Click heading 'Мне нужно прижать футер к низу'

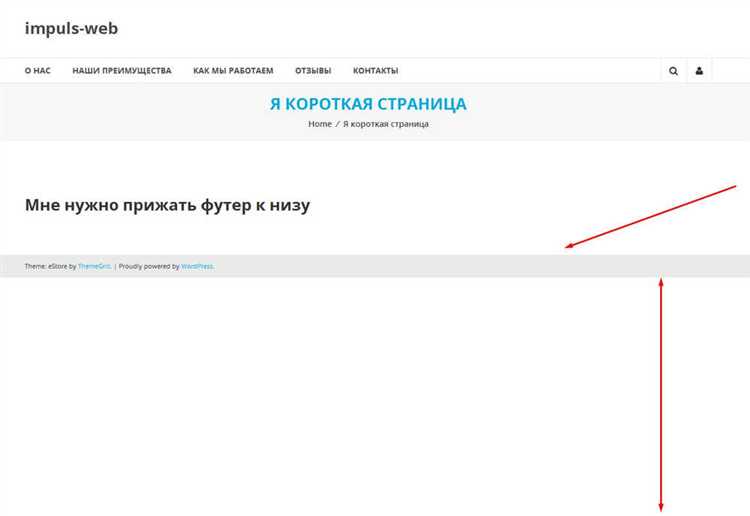[167, 205]
